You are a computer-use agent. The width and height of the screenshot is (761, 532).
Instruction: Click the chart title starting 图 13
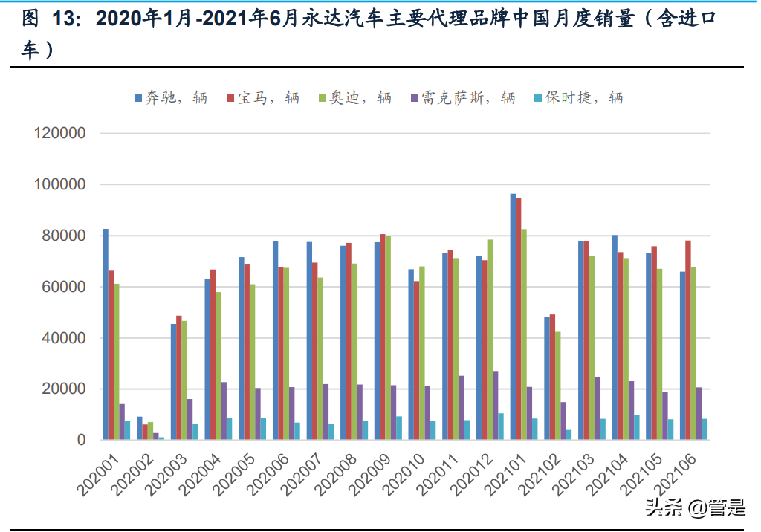369,34
